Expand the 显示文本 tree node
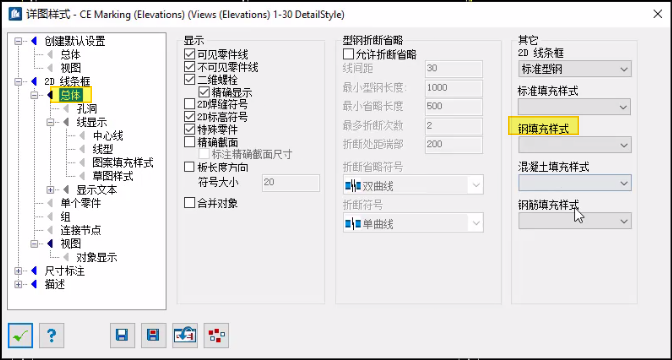The height and width of the screenshot is (360, 672). [x=51, y=190]
